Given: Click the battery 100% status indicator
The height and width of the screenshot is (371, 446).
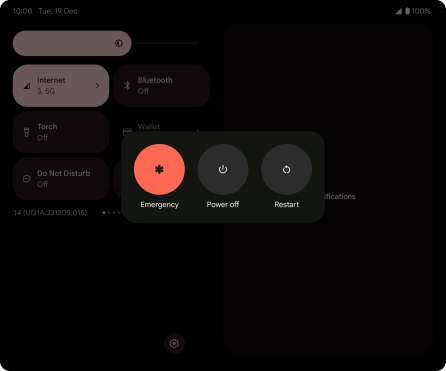Looking at the screenshot, I should click(418, 11).
